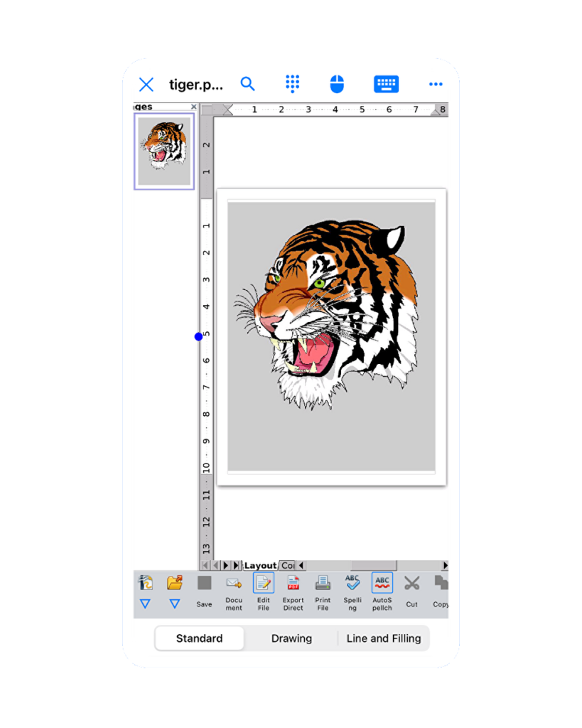This screenshot has height=728, width=582.
Task: Select the Layout layer tab
Action: pyautogui.click(x=260, y=565)
